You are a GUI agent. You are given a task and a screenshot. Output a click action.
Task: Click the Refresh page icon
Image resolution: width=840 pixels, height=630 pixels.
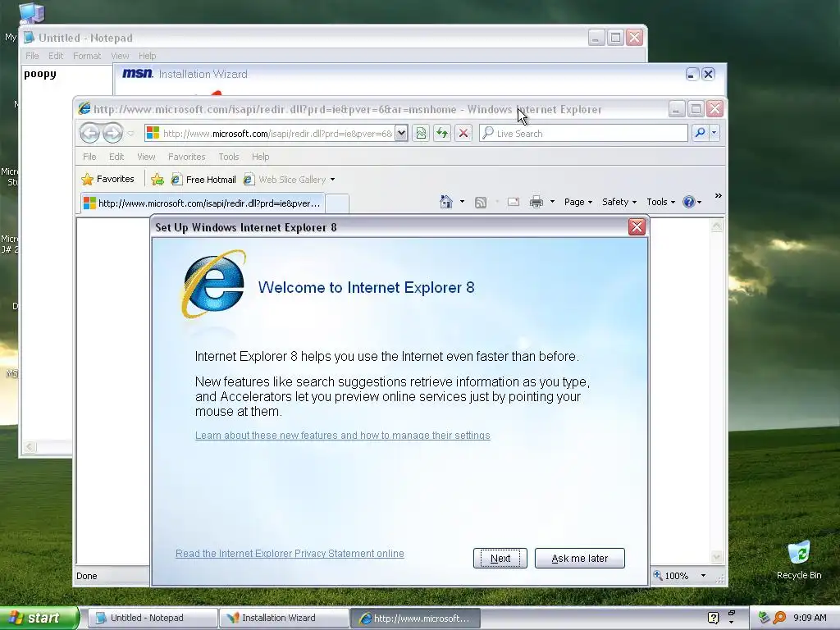[442, 133]
